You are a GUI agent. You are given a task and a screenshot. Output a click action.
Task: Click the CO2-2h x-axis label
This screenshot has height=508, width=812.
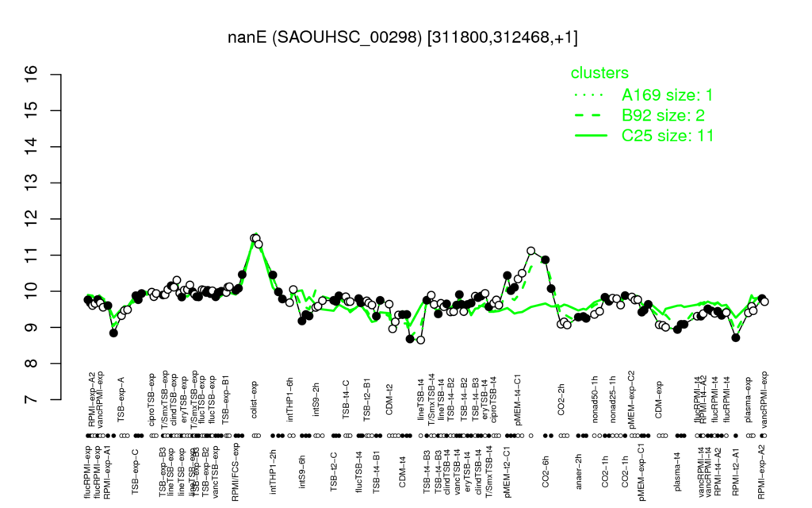tap(561, 400)
